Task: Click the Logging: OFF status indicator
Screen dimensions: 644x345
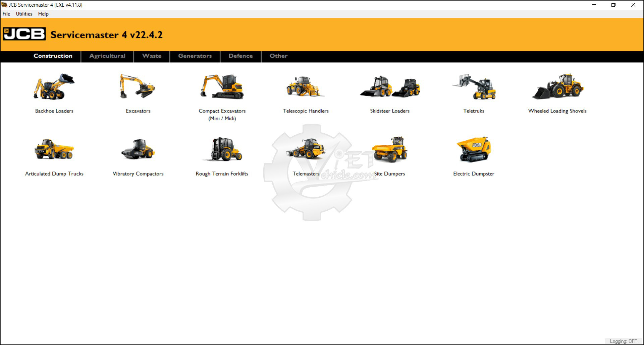Action: pyautogui.click(x=623, y=341)
